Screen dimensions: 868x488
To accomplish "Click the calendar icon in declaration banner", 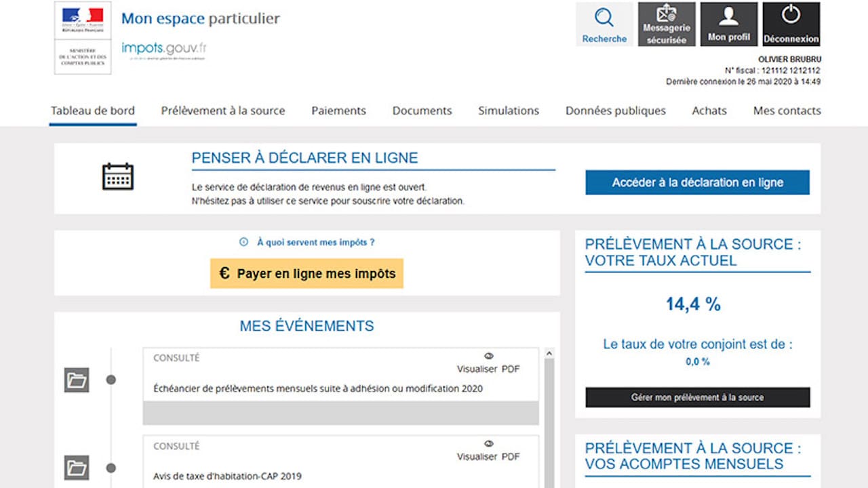I will tap(118, 177).
